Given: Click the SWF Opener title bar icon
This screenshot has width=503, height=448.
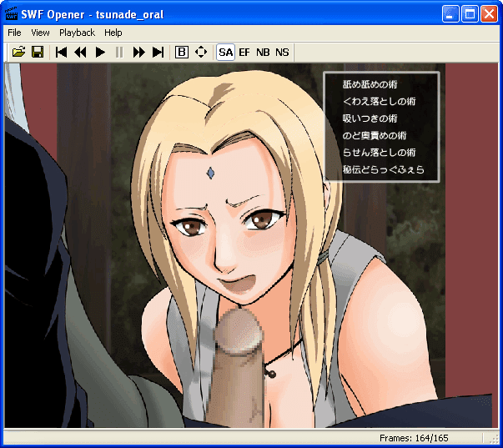Looking at the screenshot, I should (12, 14).
